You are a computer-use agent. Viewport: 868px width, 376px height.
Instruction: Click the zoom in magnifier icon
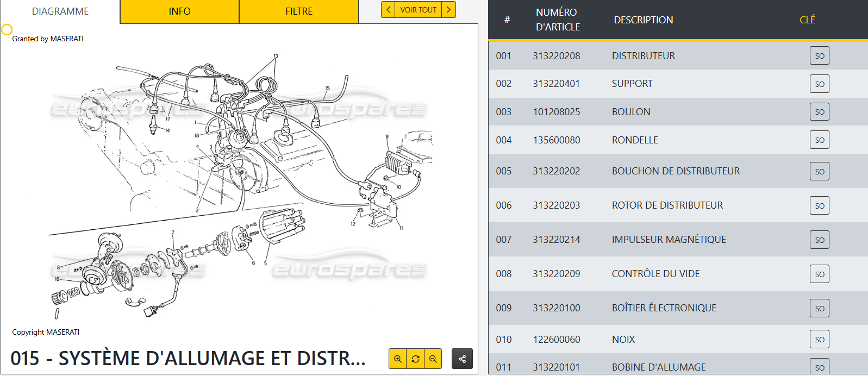[398, 359]
